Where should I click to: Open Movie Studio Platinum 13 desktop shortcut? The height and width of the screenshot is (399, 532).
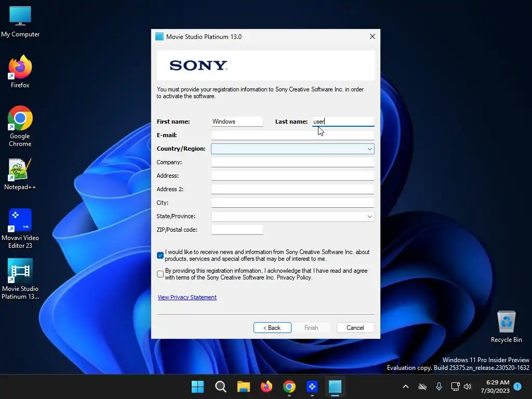click(20, 279)
